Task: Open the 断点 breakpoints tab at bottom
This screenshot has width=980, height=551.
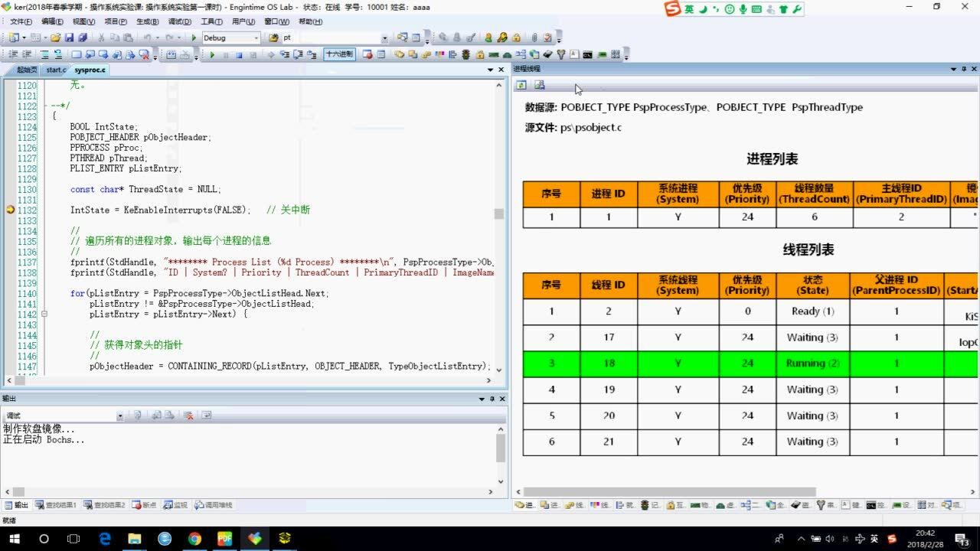Action: tap(144, 505)
